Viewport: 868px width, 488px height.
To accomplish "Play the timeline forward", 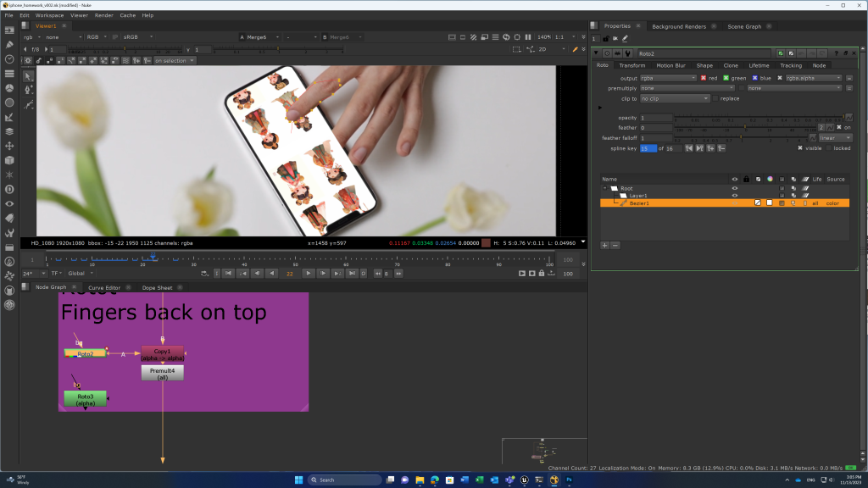I will 309,274.
